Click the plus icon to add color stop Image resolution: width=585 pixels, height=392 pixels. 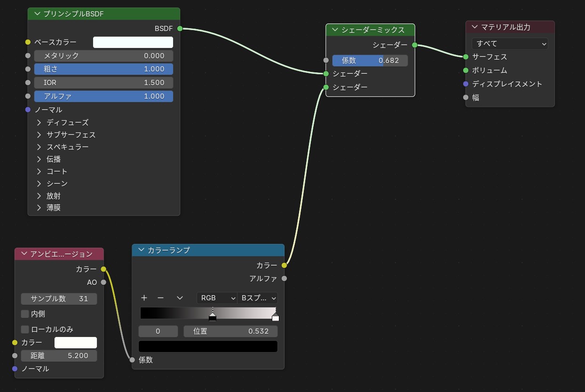coord(144,298)
